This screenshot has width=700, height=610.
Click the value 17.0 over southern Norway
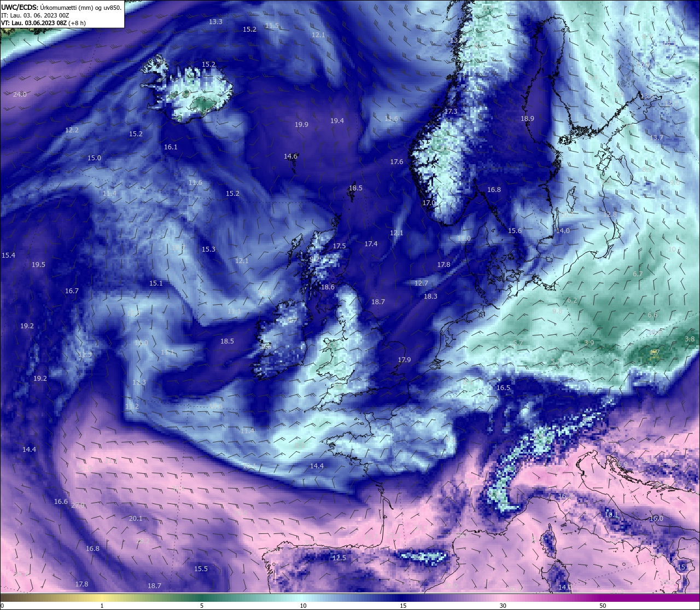point(429,203)
